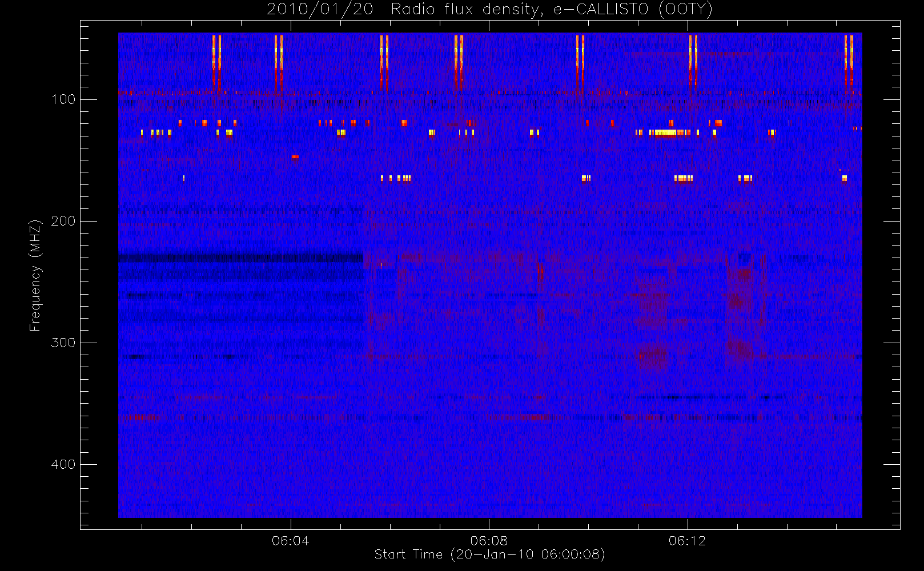Click the 'Frequency (MHZ)' axis label
Image resolution: width=924 pixels, height=571 pixels.
(35, 275)
